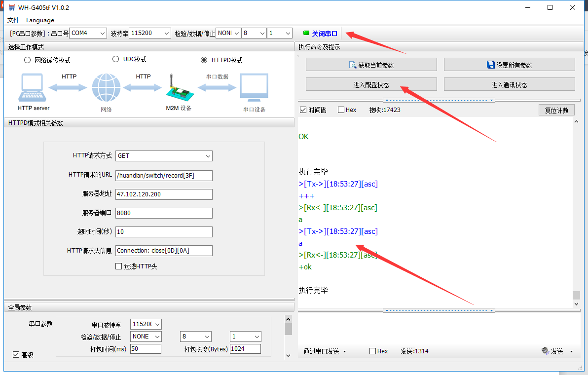This screenshot has height=375, width=588.
Task: Select the UDC模式 radio option
Action: pyautogui.click(x=116, y=59)
